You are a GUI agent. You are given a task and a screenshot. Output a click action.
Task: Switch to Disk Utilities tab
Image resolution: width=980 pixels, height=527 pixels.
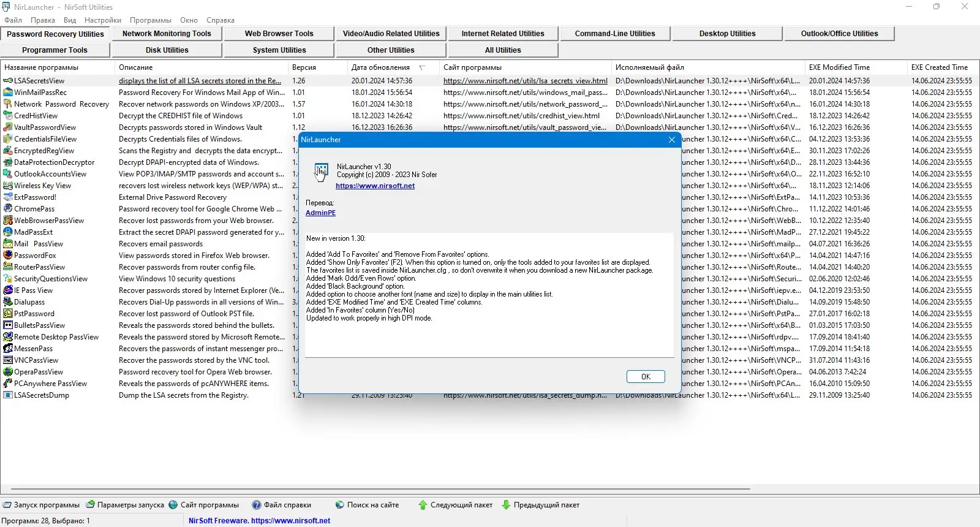coord(167,50)
